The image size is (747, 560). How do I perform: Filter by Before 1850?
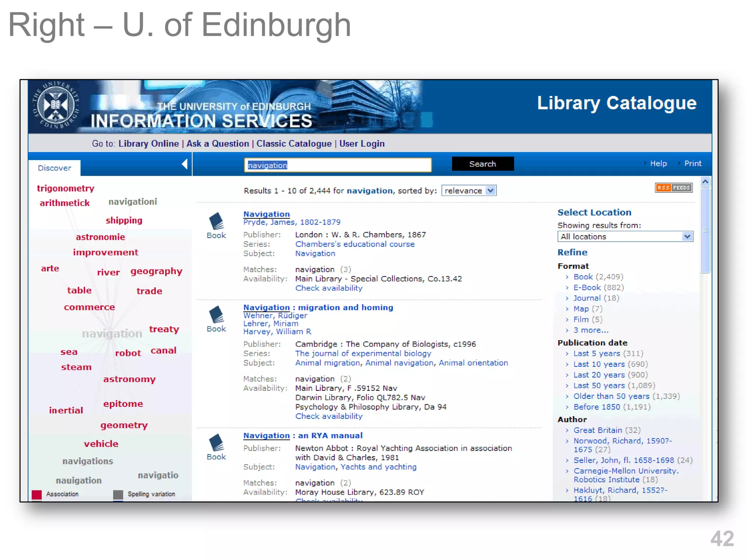click(612, 407)
